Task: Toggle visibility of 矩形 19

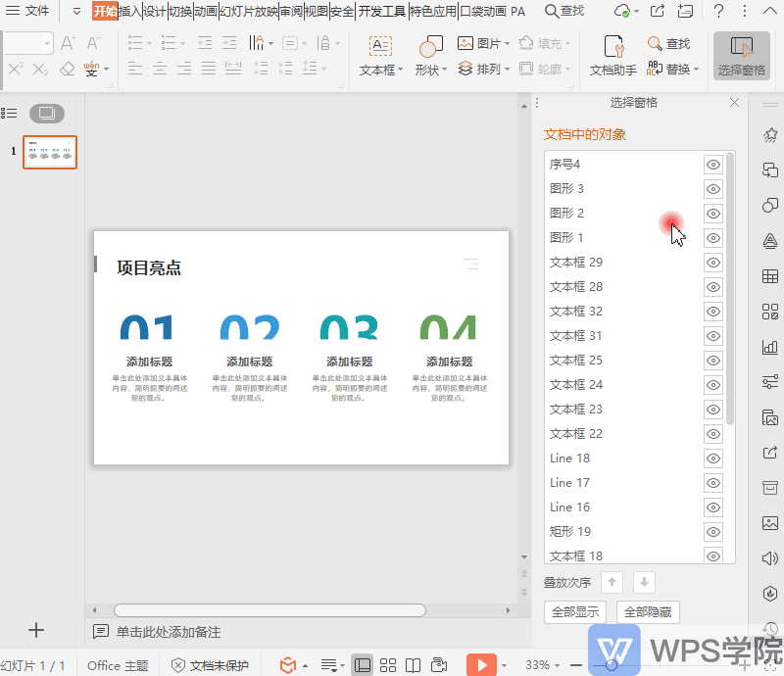Action: (713, 532)
